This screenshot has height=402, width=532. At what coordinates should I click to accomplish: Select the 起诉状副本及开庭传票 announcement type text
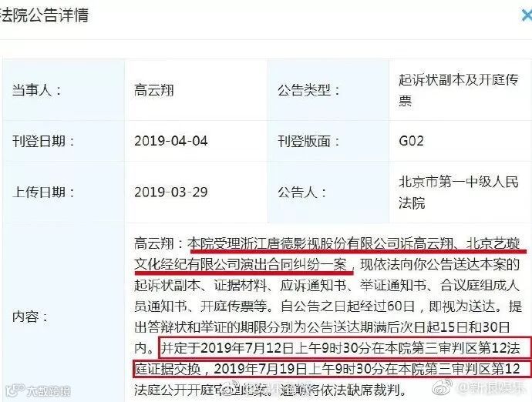[459, 90]
